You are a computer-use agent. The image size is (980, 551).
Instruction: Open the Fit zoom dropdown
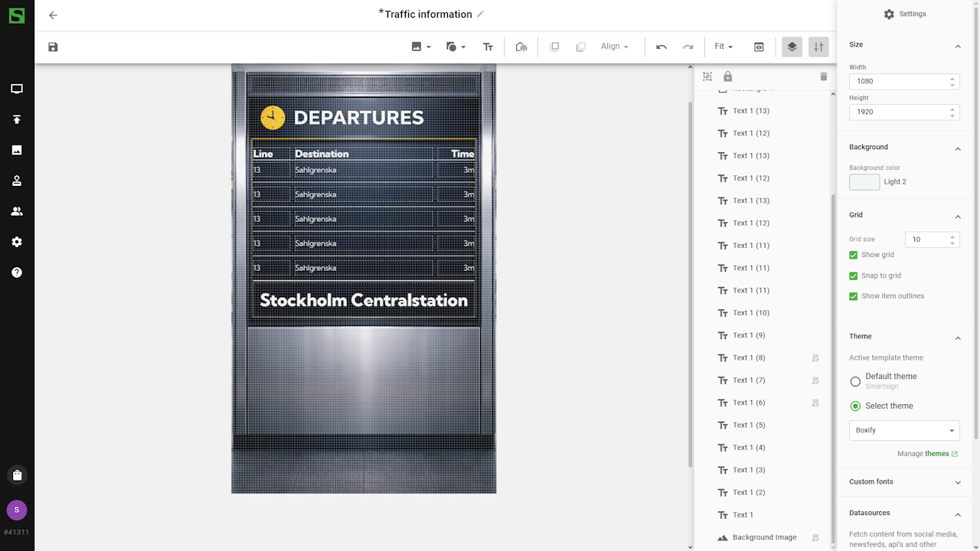pyautogui.click(x=724, y=47)
